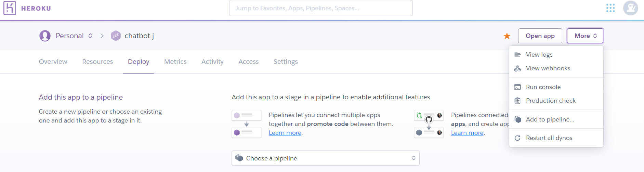Go to the Resources tab
This screenshot has height=172, width=644.
[x=97, y=62]
